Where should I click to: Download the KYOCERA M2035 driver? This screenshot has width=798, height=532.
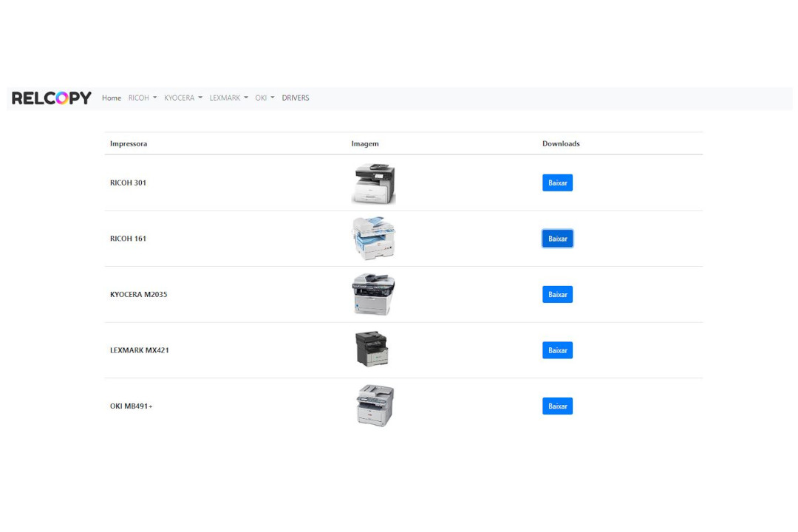click(557, 294)
